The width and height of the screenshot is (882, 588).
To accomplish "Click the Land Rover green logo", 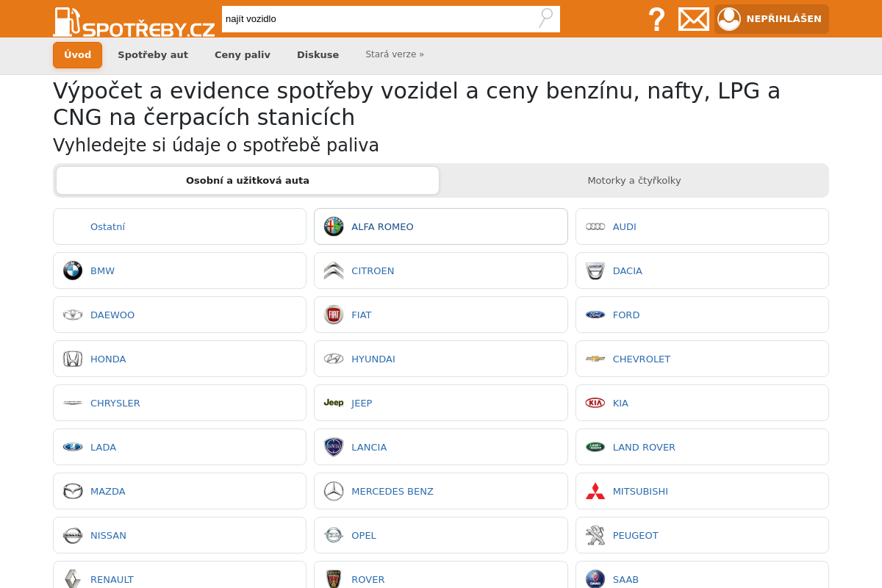I will (595, 447).
